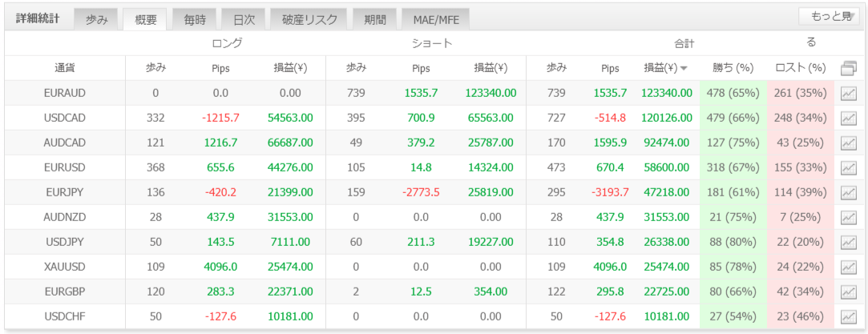Select the EURUSD currency cell
This screenshot has height=334, width=868.
64,167
